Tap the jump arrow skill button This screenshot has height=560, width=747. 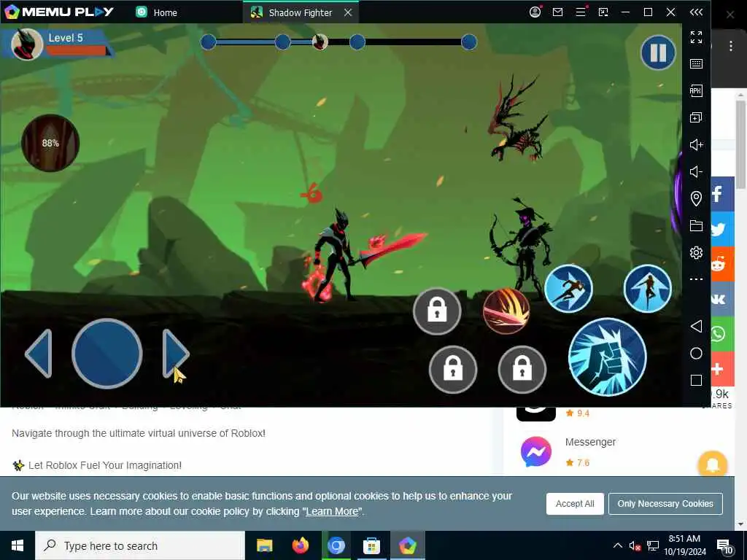coord(648,289)
